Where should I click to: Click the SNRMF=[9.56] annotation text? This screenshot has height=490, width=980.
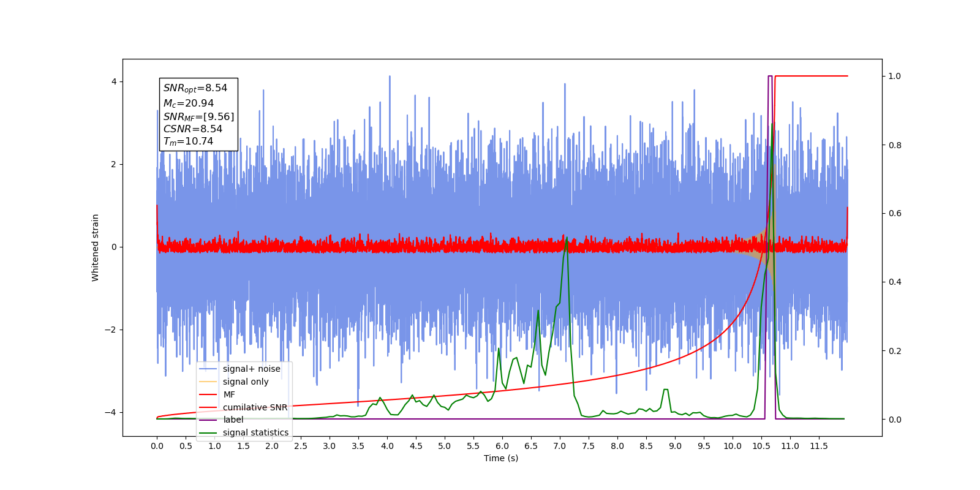pos(198,116)
